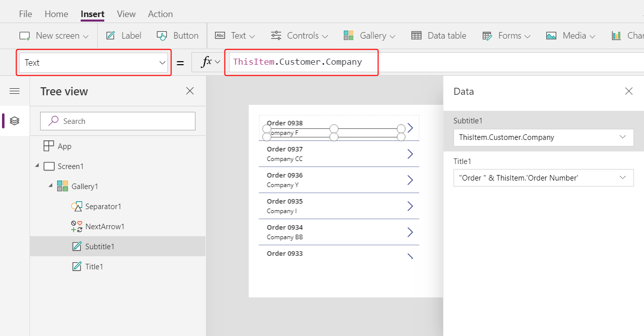Collapse the Screen1 tree node
Screen dimensions: 644x336
tap(38, 166)
